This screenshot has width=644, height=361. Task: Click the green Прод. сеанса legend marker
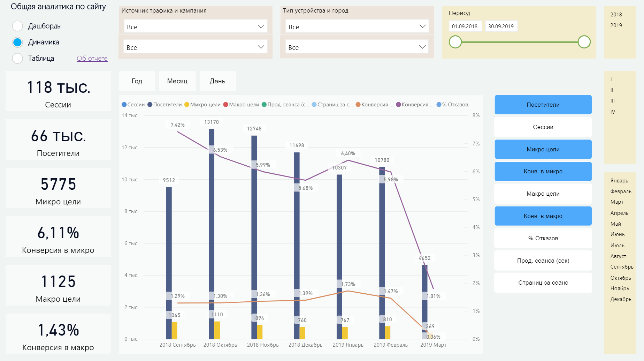(x=264, y=105)
